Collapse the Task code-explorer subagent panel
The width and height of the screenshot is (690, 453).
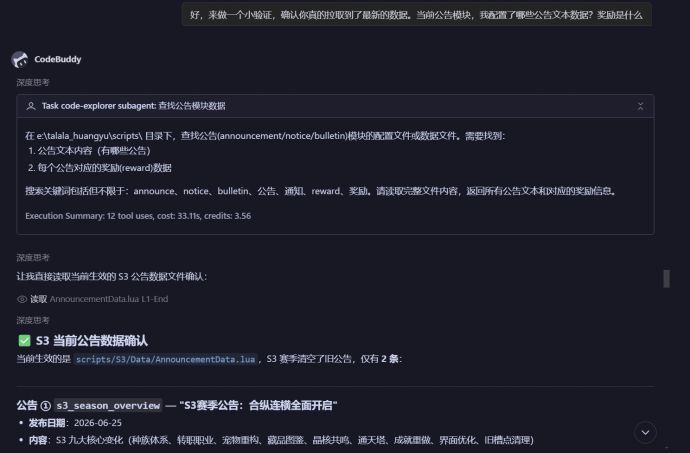point(640,106)
